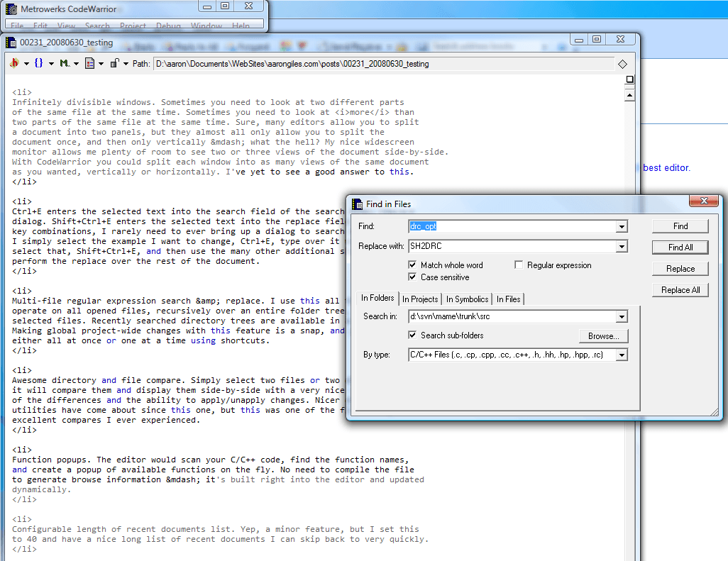Uncheck Match whole word option
The image size is (728, 561).
point(413,265)
